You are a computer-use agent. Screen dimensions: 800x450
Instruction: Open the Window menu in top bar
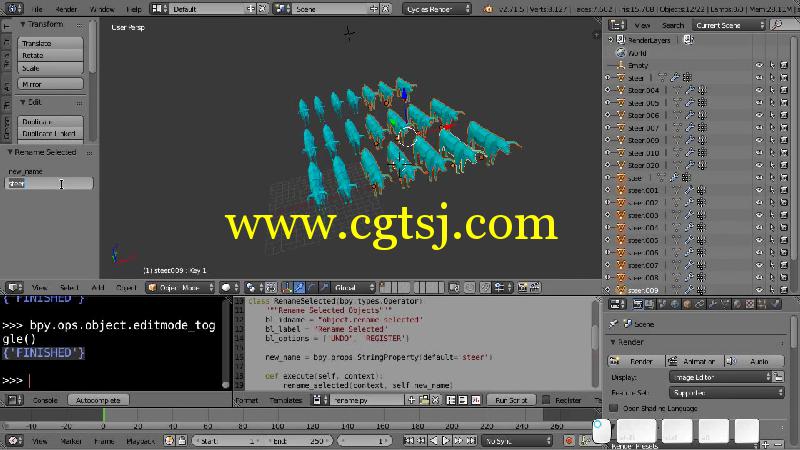[x=102, y=9]
